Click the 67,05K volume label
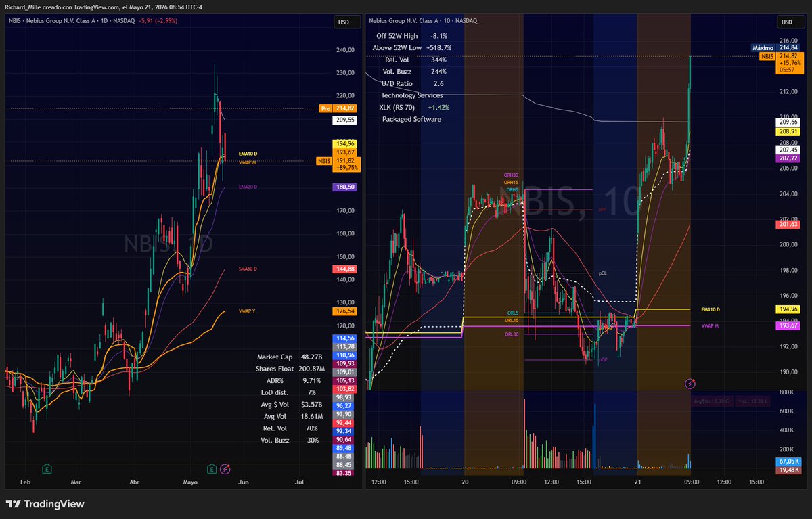This screenshot has width=812, height=519. (x=789, y=461)
